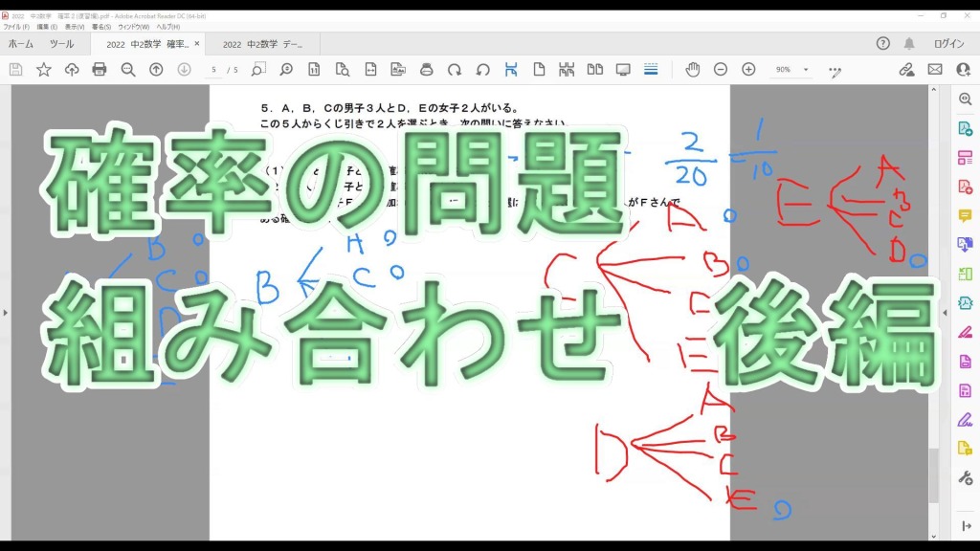This screenshot has width=980, height=551.
Task: Select the hand pan tool
Action: [x=693, y=70]
